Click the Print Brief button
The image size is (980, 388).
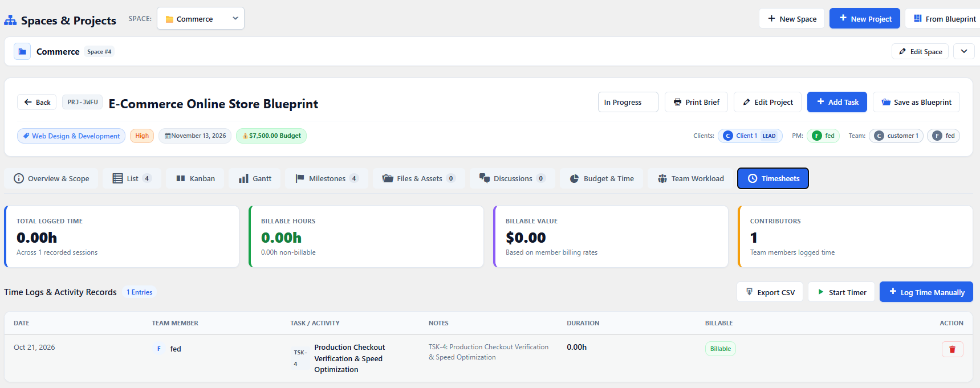pos(696,102)
